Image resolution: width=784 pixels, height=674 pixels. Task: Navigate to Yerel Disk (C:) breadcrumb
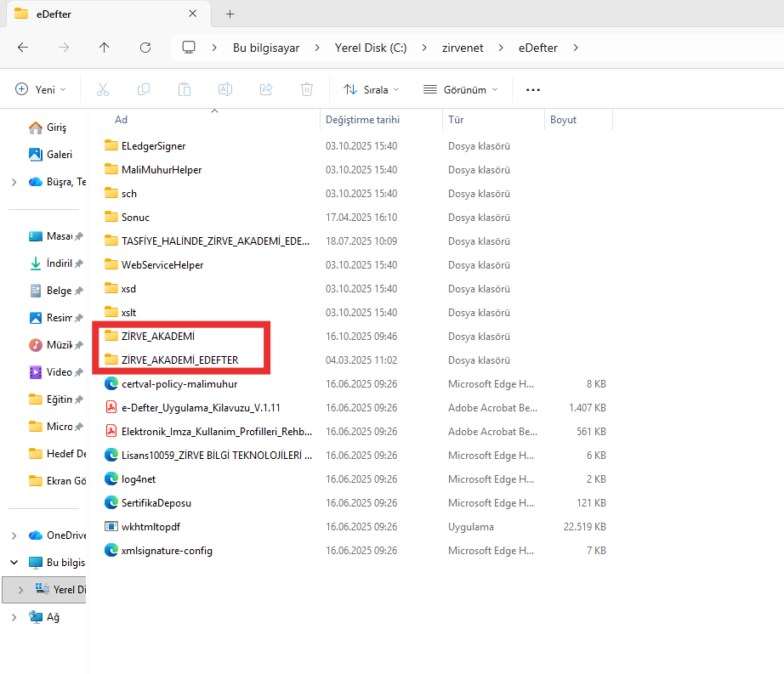371,48
